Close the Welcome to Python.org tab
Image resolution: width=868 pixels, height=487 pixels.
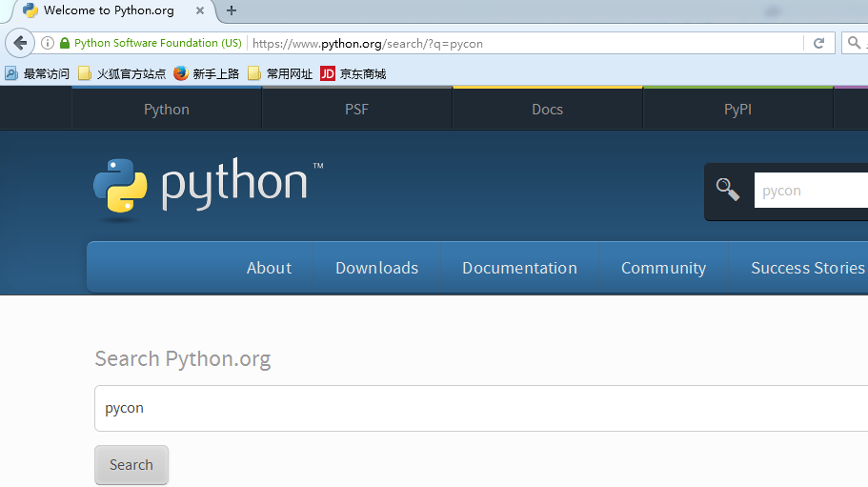tap(200, 10)
